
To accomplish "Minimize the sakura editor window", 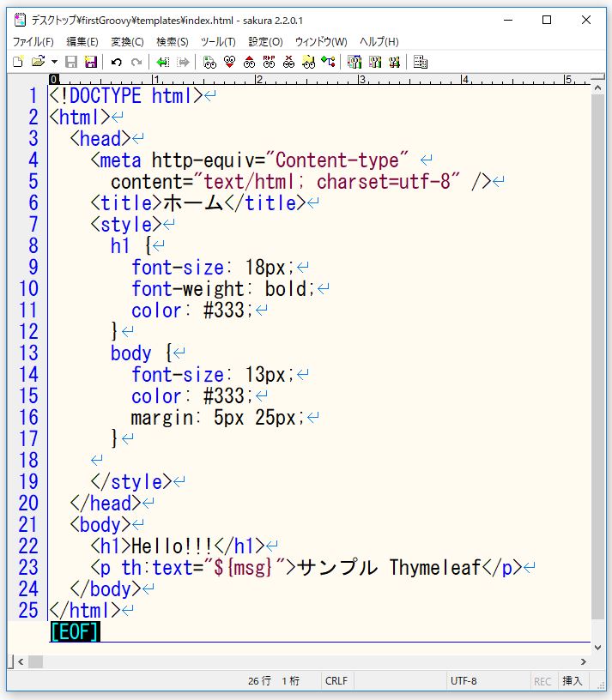I will pos(508,20).
